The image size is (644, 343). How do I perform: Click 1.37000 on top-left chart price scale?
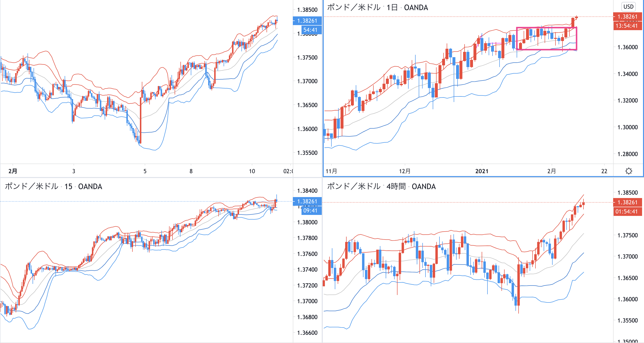(x=307, y=81)
